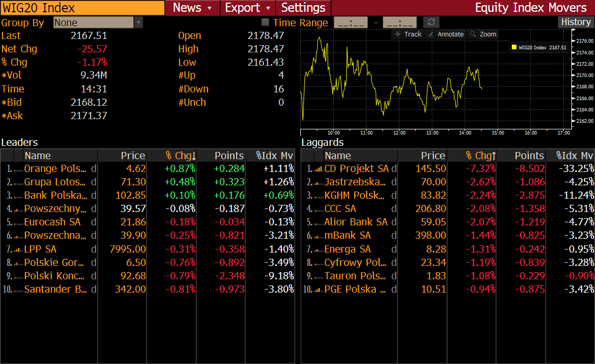Click the History button
This screenshot has height=364, width=595.
coord(575,22)
